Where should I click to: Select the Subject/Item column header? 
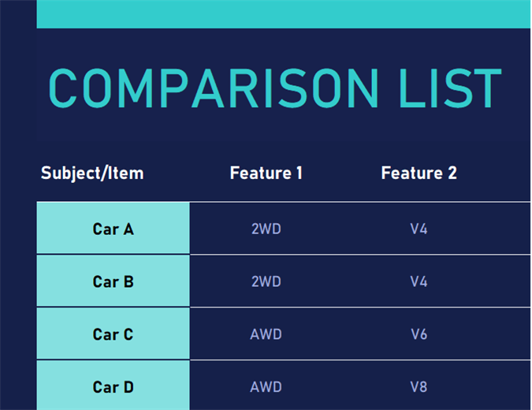92,173
